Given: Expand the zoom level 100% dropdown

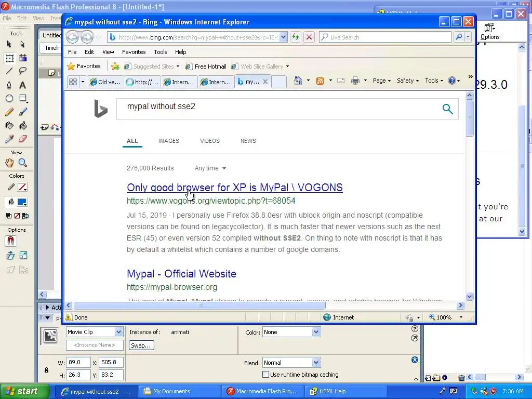Looking at the screenshot, I should coord(461,317).
